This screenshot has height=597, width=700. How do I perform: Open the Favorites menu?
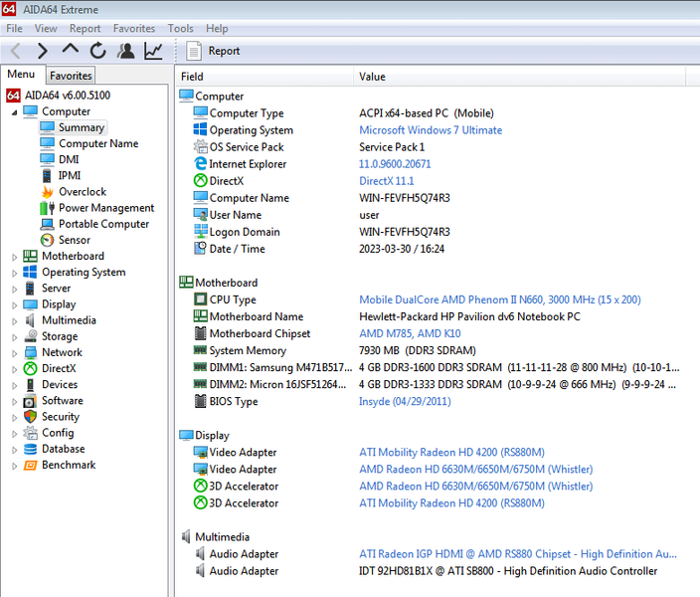[x=134, y=29]
